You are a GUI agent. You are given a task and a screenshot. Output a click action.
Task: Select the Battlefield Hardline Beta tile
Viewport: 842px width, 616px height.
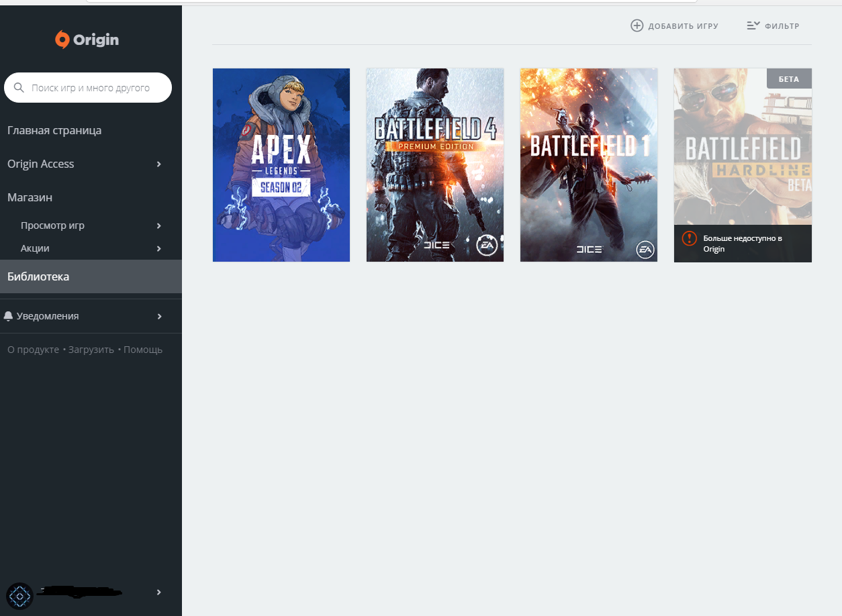743,165
